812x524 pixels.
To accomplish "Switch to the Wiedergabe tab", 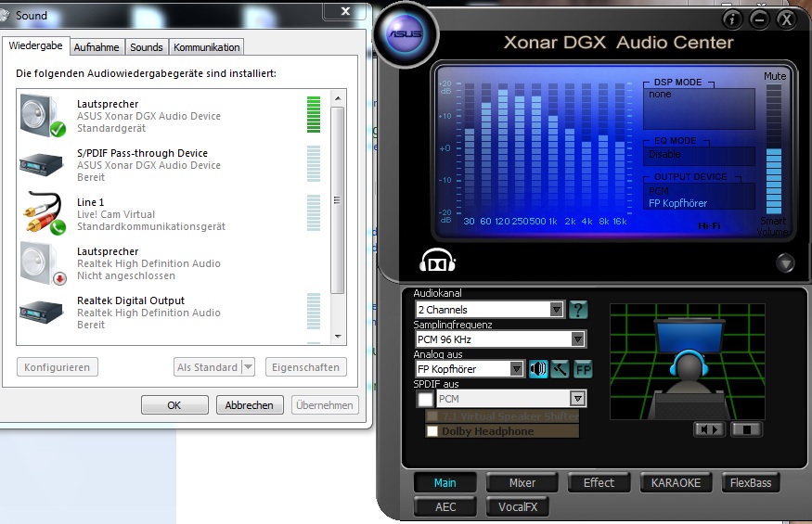I will (x=35, y=45).
